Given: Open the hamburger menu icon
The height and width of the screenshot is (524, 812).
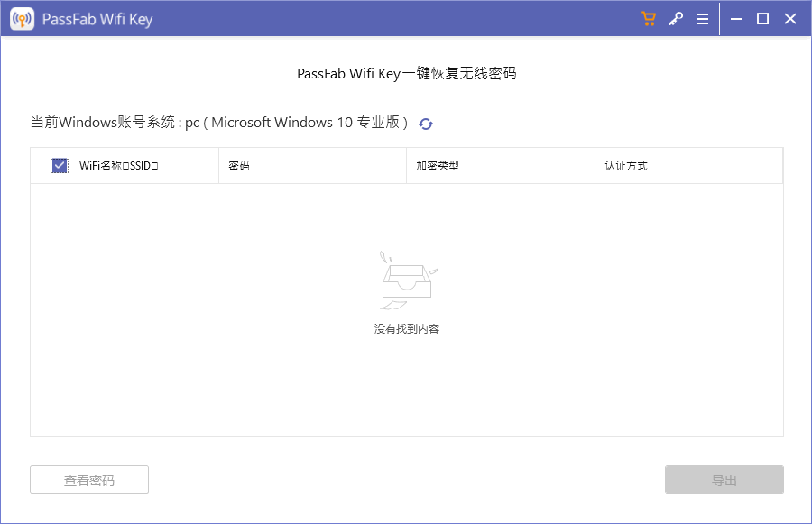Looking at the screenshot, I should (x=703, y=19).
